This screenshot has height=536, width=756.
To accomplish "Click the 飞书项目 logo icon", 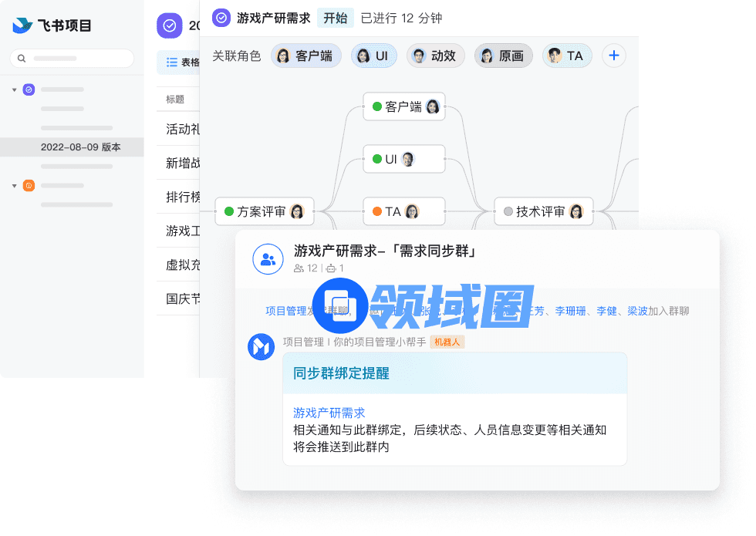I will (22, 25).
